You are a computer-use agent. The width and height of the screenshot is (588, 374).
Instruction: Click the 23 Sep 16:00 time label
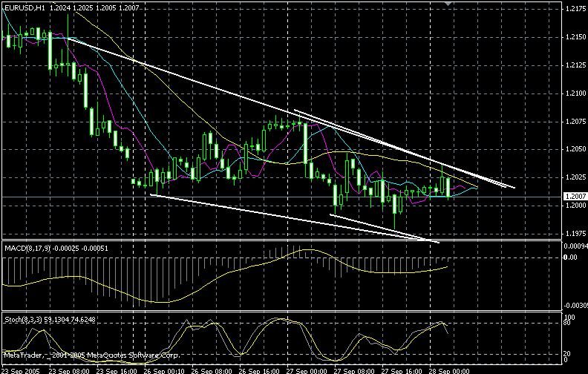pyautogui.click(x=117, y=371)
